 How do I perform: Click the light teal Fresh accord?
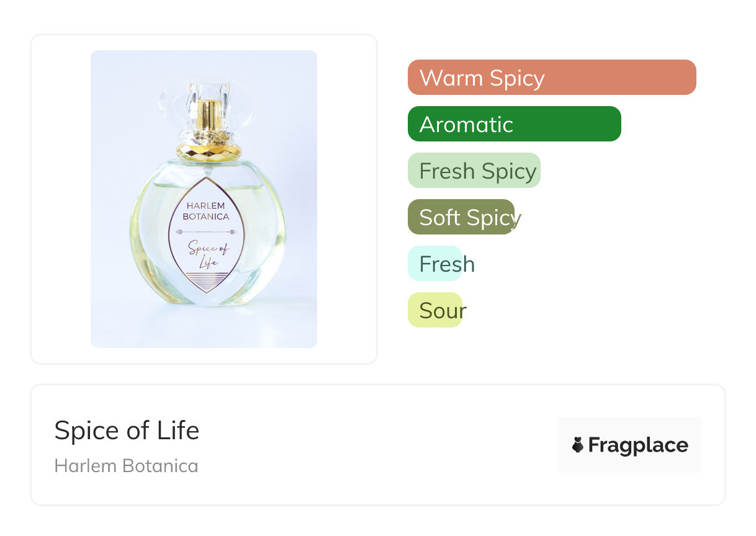pyautogui.click(x=435, y=264)
